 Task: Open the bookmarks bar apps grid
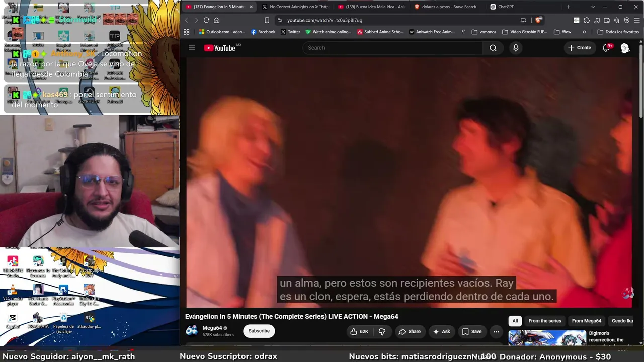coord(187,32)
